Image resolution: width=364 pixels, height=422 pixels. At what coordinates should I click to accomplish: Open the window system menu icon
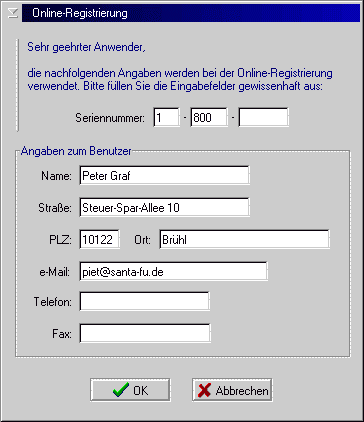13,13
